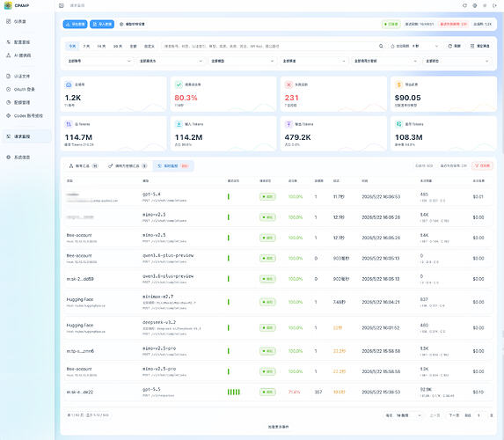
Task: Switch to the first summary tab with triangle icon
Action: pyautogui.click(x=84, y=166)
